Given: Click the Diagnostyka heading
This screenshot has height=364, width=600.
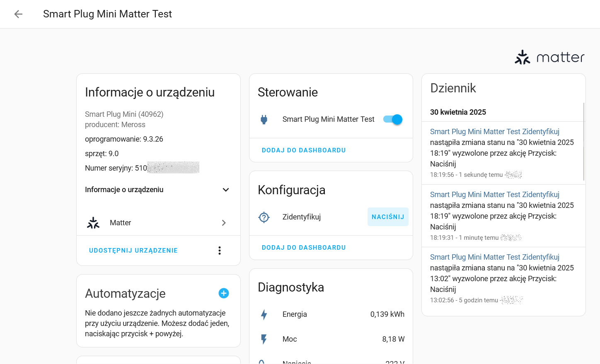Looking at the screenshot, I should pos(291,287).
